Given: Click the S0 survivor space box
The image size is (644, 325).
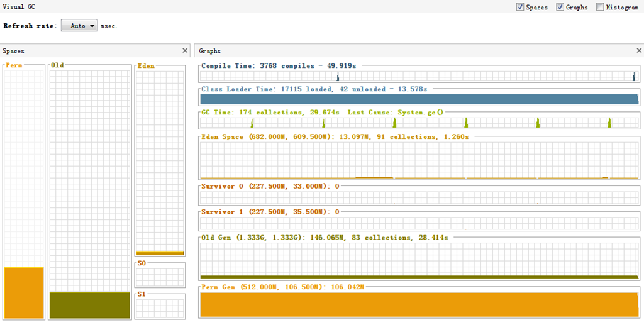Looking at the screenshot, I should click(160, 277).
